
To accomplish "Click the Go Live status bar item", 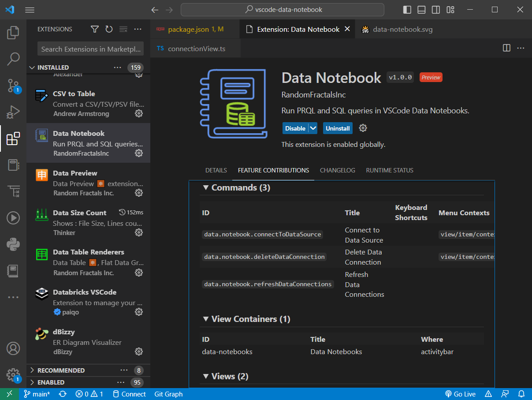I will click(x=460, y=394).
